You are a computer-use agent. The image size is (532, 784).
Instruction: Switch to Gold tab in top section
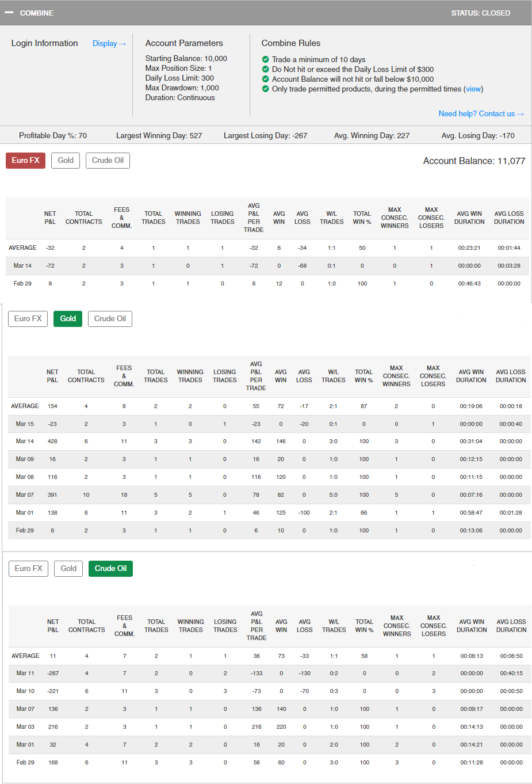(66, 161)
